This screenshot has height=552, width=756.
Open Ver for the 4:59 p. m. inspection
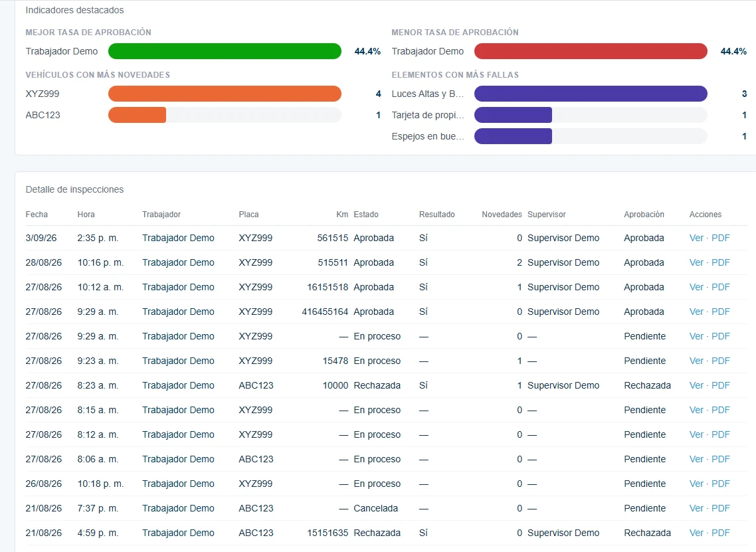(x=696, y=533)
